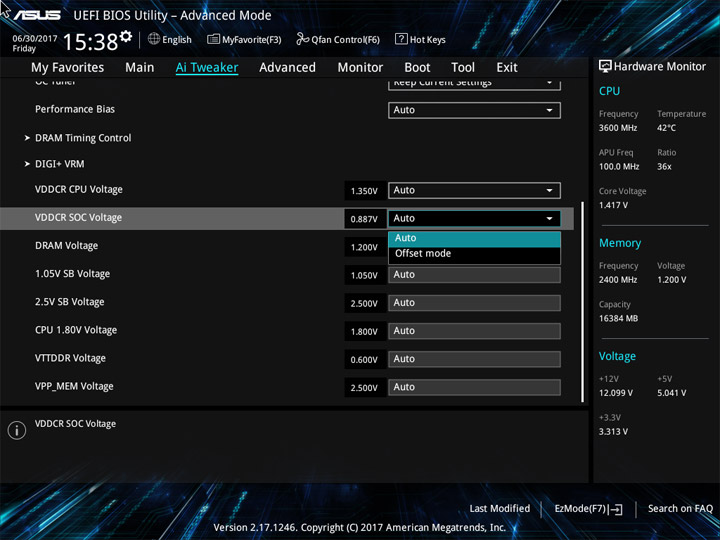Click VPP_MEM Voltage Auto field
The image size is (720, 540).
click(x=474, y=387)
